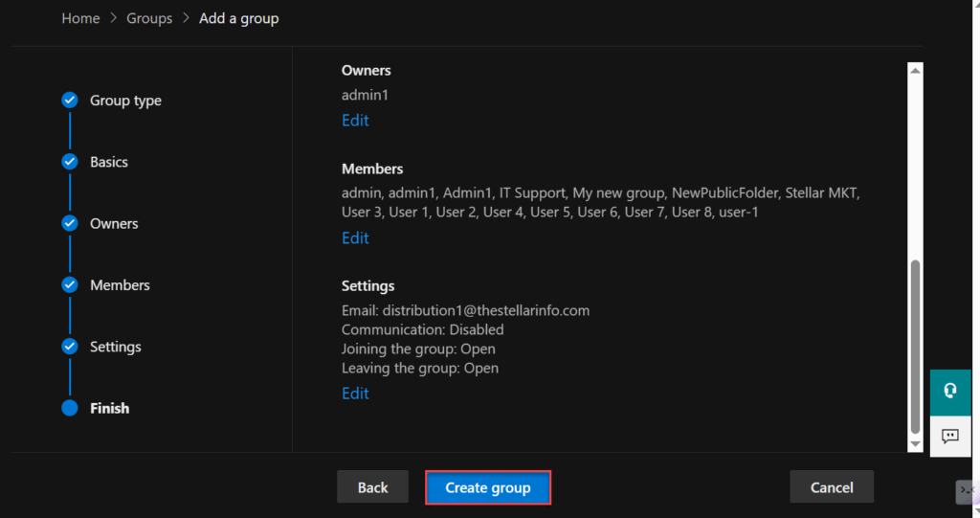Click the Owners step checkmark icon

coord(70,223)
